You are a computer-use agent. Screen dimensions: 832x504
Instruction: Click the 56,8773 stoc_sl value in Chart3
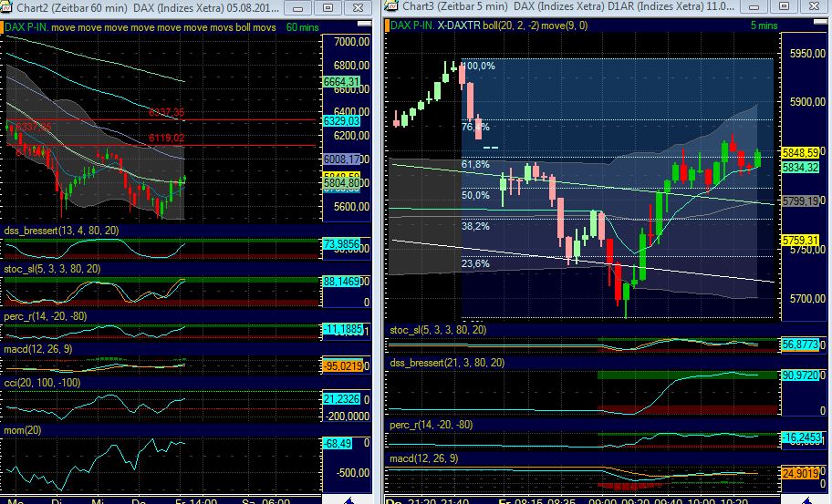[x=800, y=345]
